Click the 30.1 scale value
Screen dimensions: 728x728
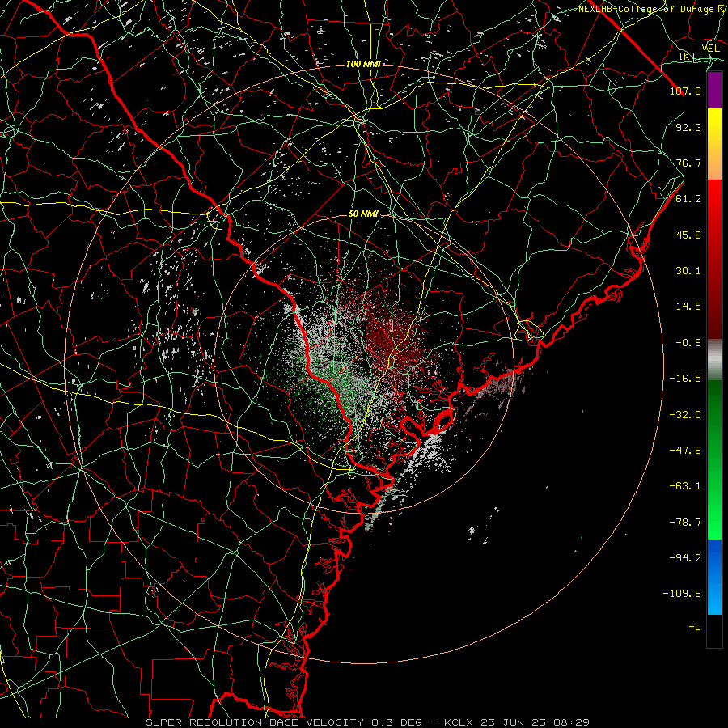[x=688, y=271]
